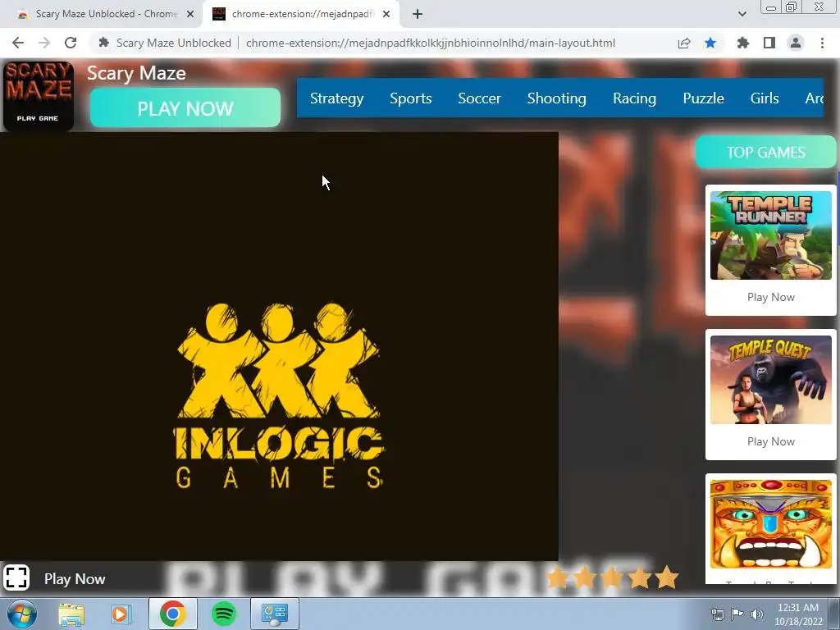Click the network tray icon
Viewport: 840px width, 630px height.
(717, 614)
